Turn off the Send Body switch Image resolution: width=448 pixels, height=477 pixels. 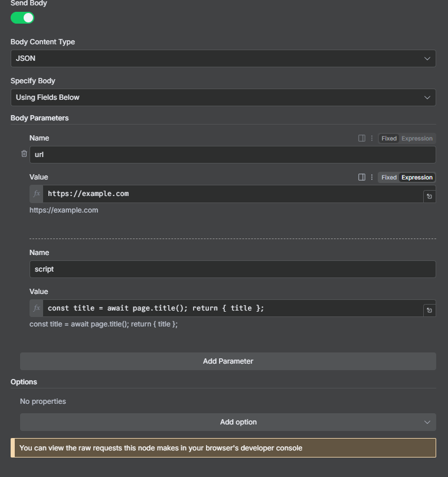22,18
